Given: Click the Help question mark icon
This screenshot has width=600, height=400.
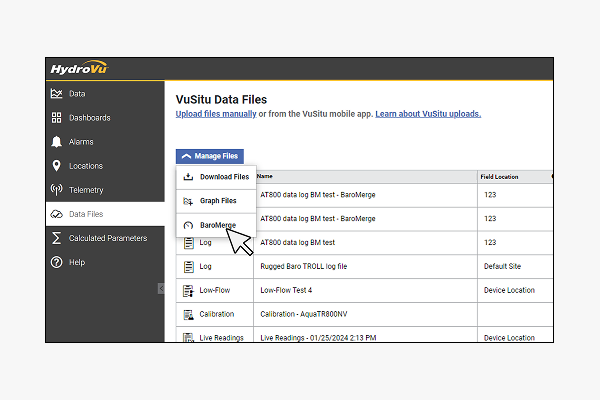Looking at the screenshot, I should pos(56,262).
